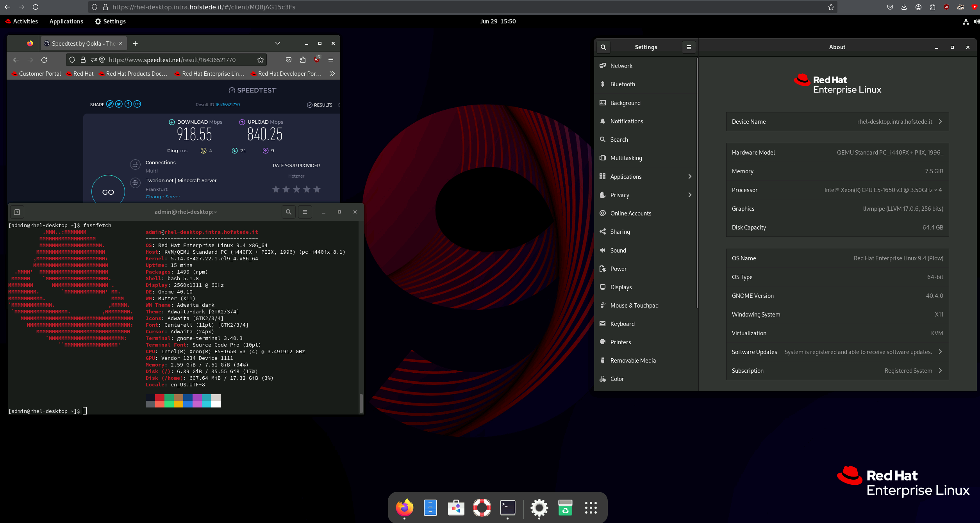980x523 pixels.
Task: Open the Settings hamburger menu
Action: coord(689,47)
